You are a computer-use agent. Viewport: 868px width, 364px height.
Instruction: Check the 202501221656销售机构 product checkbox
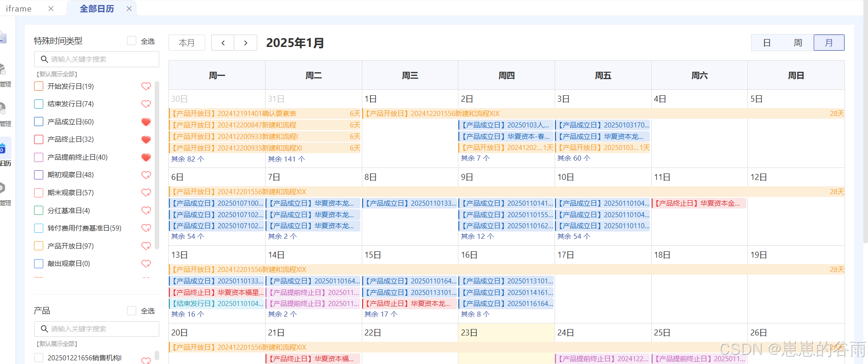point(39,358)
